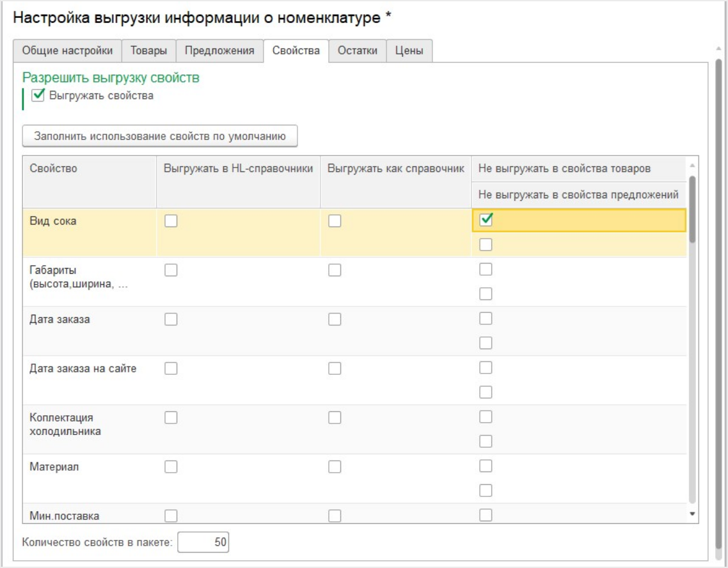Uncheck the checked box in Вид сока row
Viewport: 728px width, 568px height.
click(486, 220)
